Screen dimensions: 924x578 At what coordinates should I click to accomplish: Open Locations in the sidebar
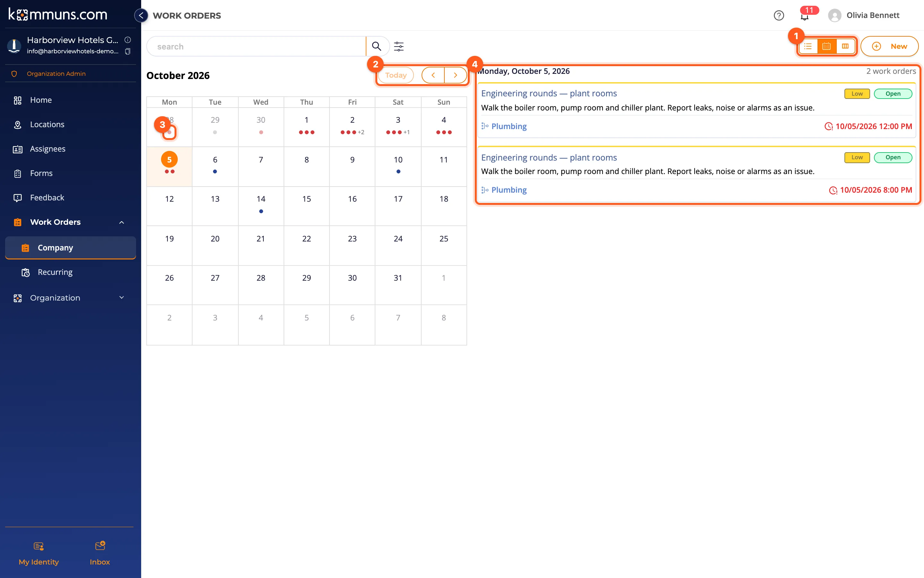[70, 124]
